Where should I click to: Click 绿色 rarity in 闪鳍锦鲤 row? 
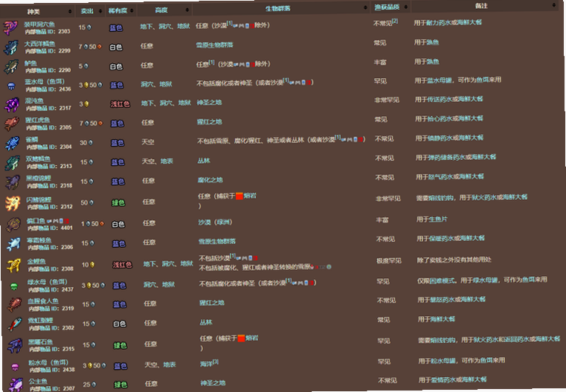point(118,203)
